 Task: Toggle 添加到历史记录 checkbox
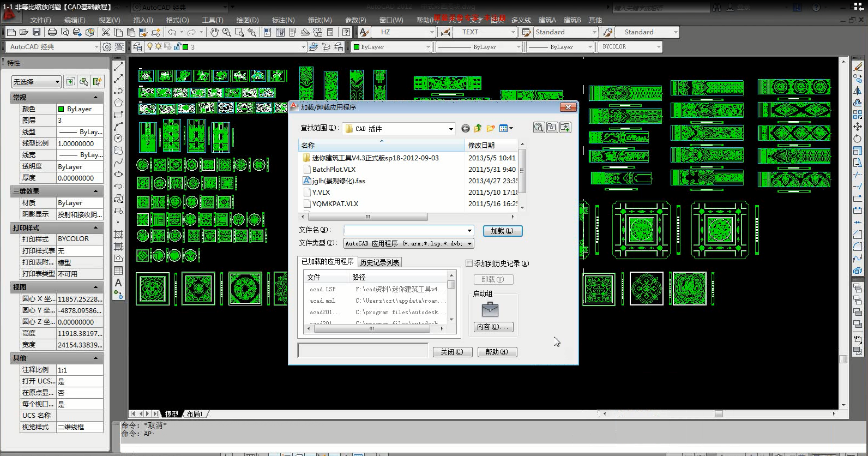pos(469,263)
